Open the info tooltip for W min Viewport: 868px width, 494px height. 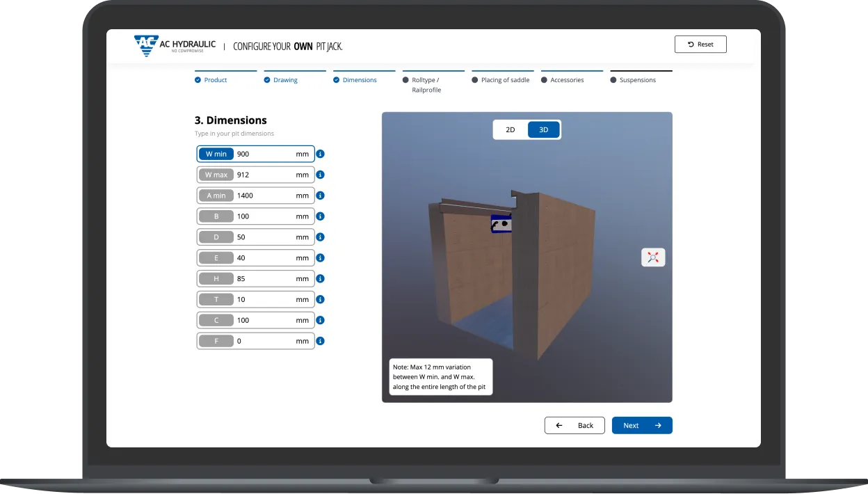320,154
